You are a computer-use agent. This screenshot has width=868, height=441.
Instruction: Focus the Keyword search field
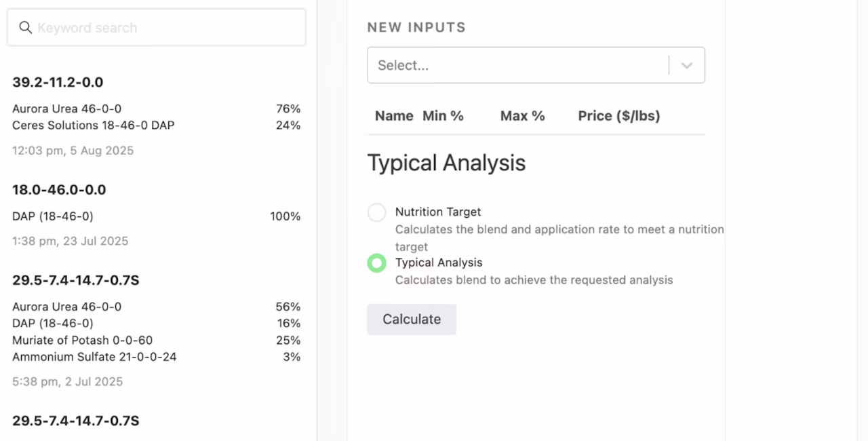click(x=156, y=28)
